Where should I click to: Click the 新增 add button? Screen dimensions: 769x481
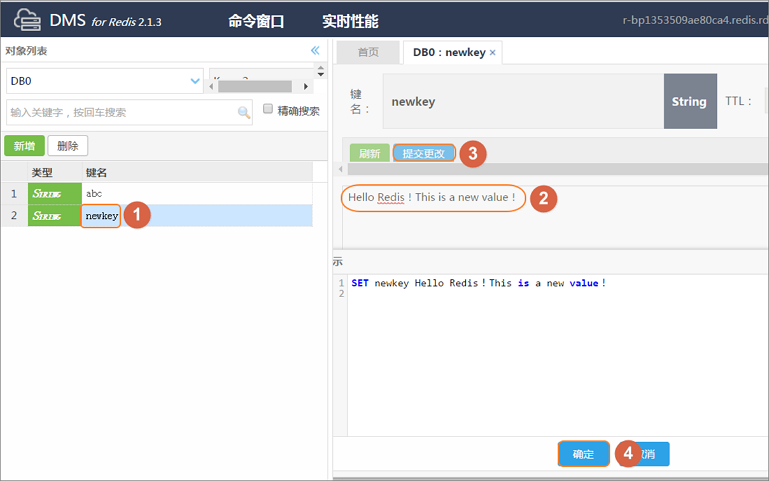point(25,146)
